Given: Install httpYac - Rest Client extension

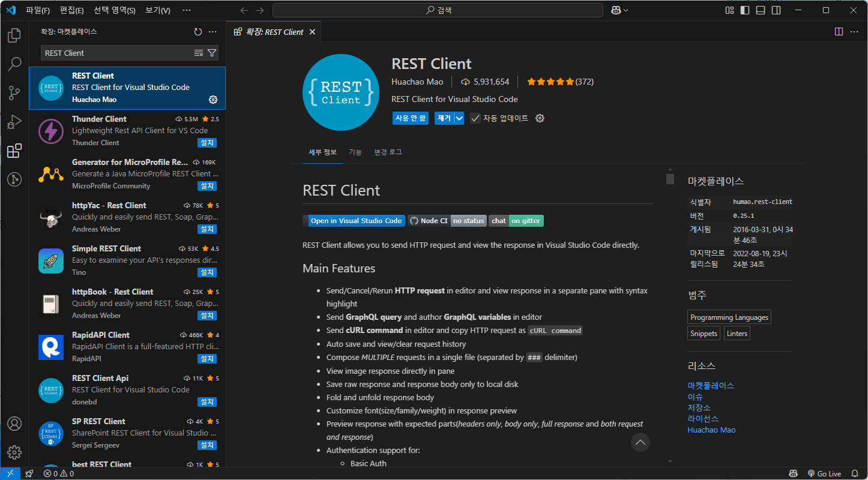Looking at the screenshot, I should pos(207,229).
